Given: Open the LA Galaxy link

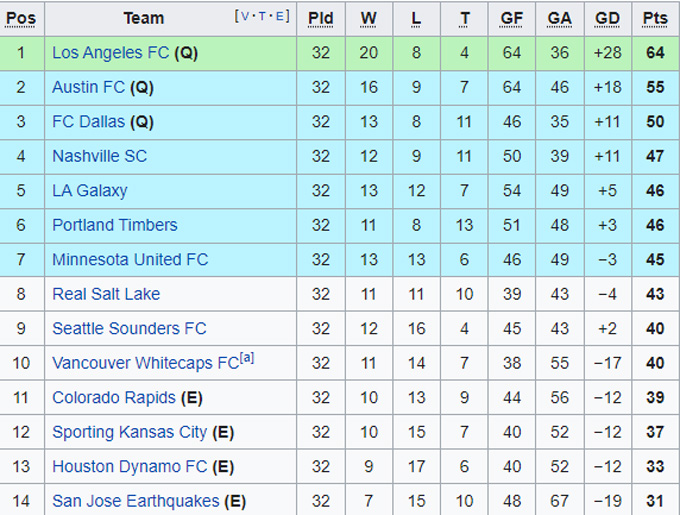Looking at the screenshot, I should tap(89, 190).
